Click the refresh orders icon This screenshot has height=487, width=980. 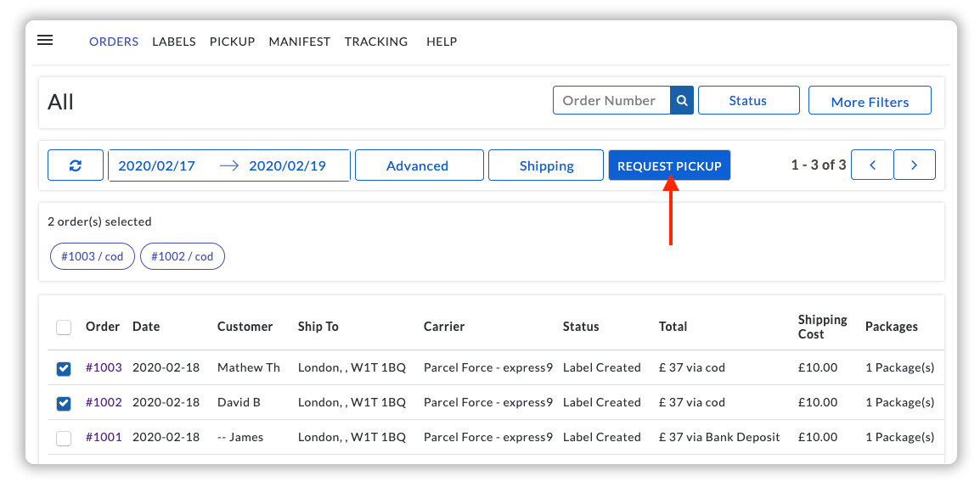pyautogui.click(x=76, y=165)
